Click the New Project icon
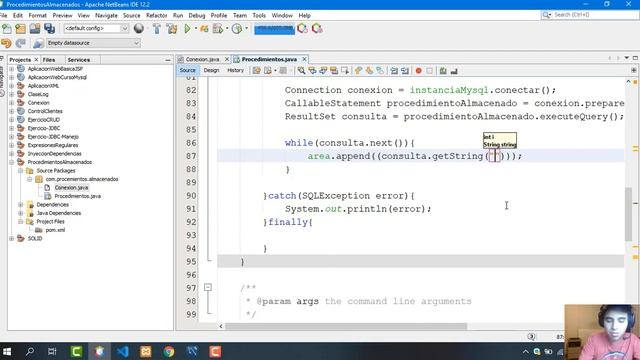This screenshot has height=360, width=640. click(20, 29)
